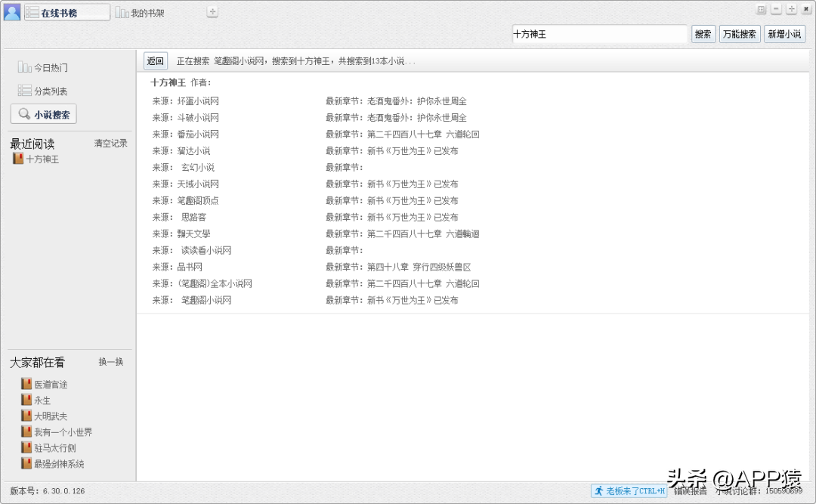The image size is (816, 504).
Task: Click book icon beside 医道官途
Action: click(x=26, y=384)
